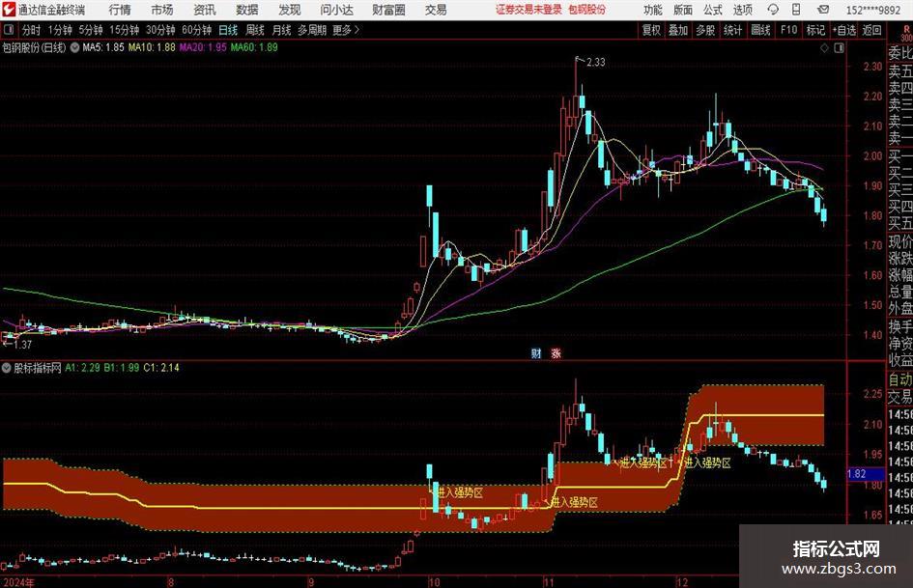Open F10 company info
Screen dimensions: 913x588
pyautogui.click(x=789, y=30)
